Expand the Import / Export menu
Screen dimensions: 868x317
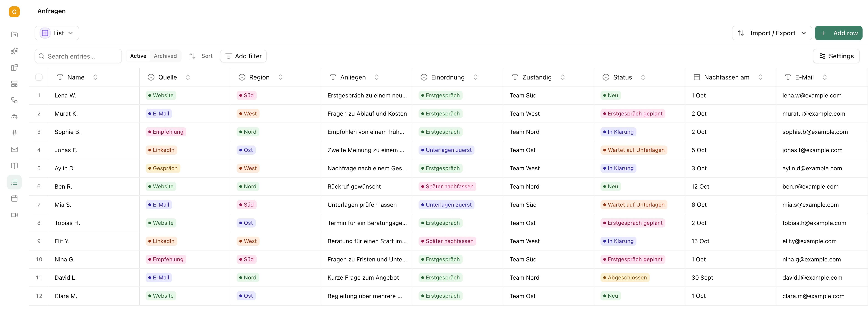point(772,33)
